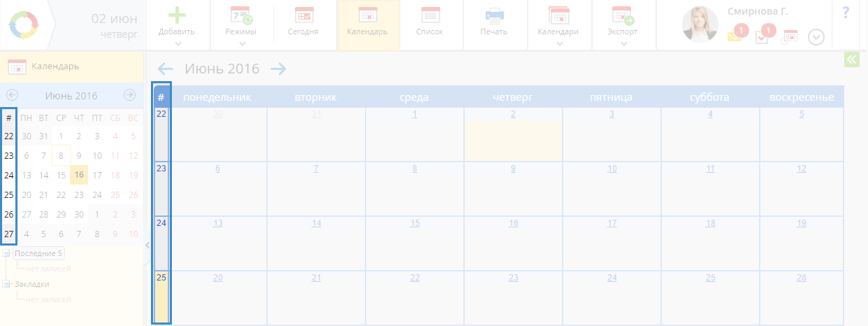Open help with the question mark

point(846,12)
